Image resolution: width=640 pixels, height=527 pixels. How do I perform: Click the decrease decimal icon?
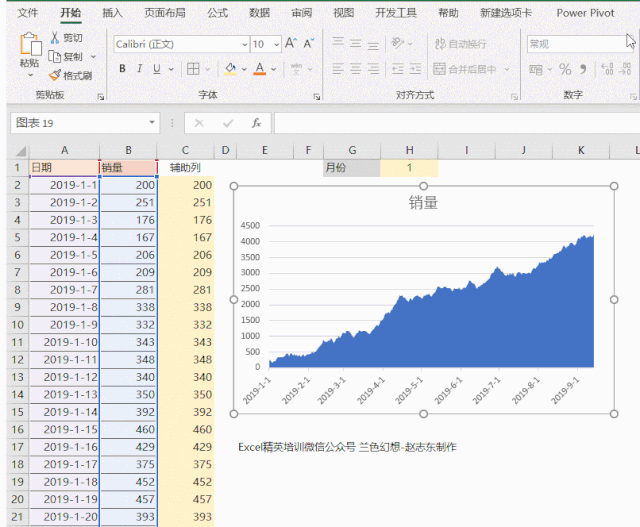pos(625,69)
